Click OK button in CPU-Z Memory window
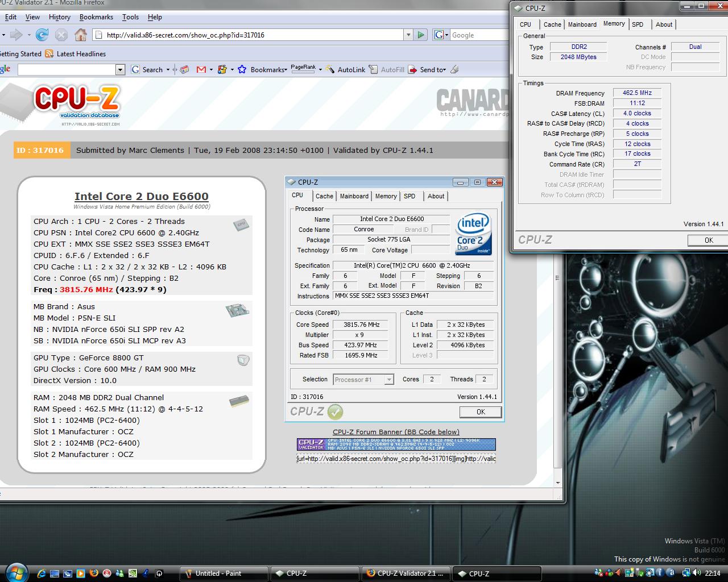The width and height of the screenshot is (728, 582). click(x=708, y=240)
